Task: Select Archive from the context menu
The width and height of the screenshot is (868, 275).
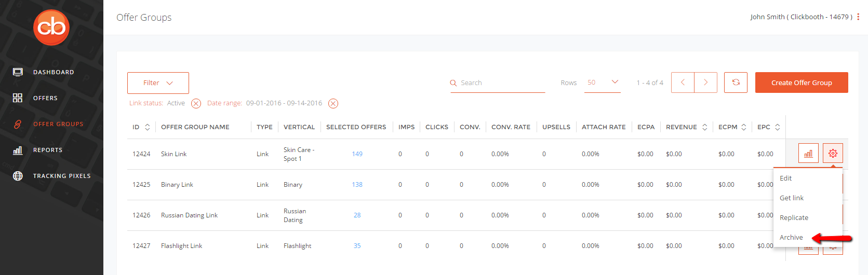Action: point(791,238)
